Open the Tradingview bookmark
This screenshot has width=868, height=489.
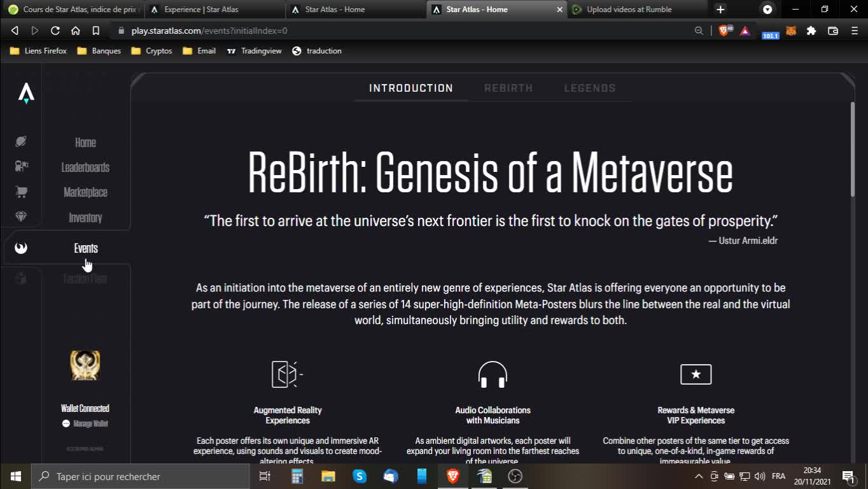(x=254, y=51)
